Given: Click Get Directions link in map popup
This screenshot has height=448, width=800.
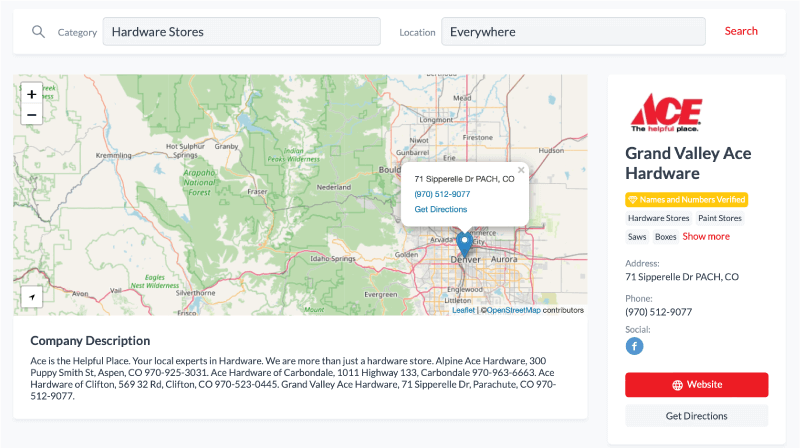Looking at the screenshot, I should coord(441,209).
